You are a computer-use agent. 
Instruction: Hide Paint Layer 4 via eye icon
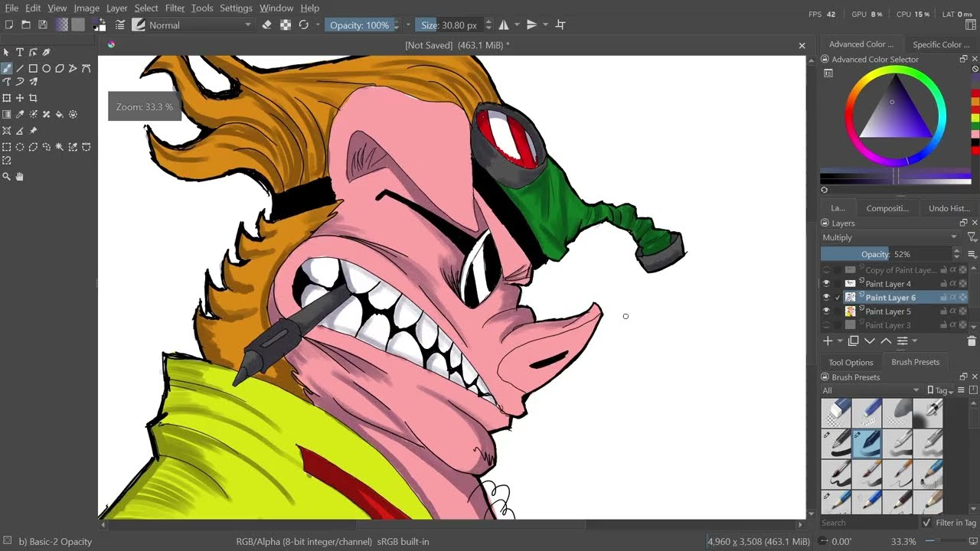pos(826,284)
